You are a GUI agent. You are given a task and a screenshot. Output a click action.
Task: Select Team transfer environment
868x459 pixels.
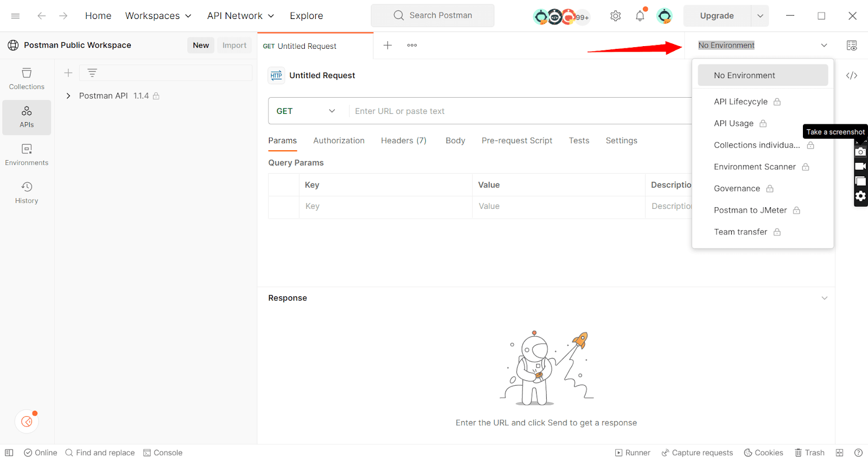[763, 232]
